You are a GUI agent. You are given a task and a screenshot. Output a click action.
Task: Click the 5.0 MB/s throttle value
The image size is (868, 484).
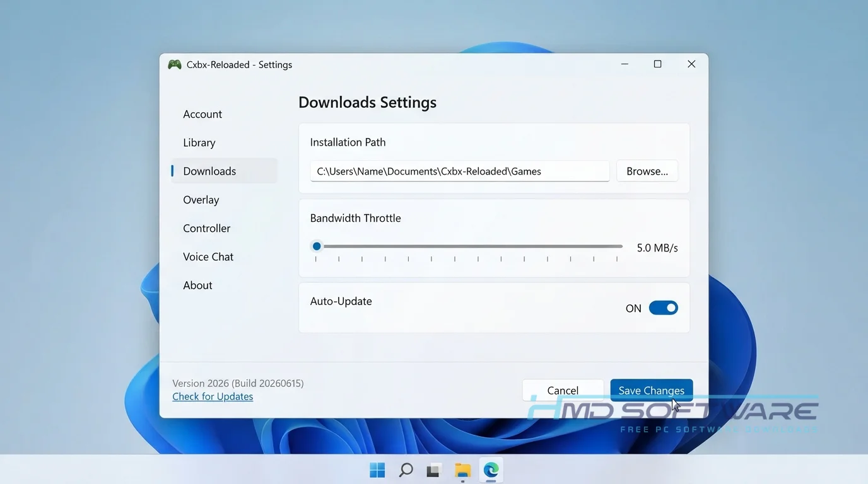coord(657,248)
